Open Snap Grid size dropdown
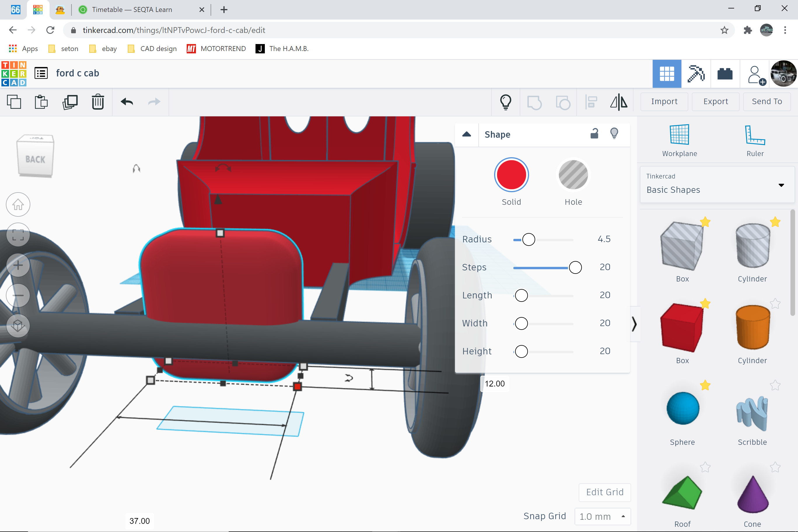This screenshot has height=532, width=798. 603,516
